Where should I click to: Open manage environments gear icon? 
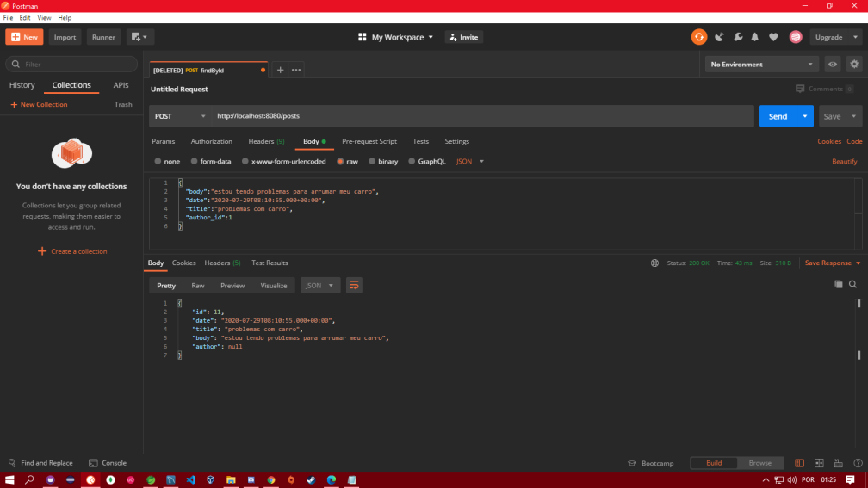pyautogui.click(x=853, y=65)
